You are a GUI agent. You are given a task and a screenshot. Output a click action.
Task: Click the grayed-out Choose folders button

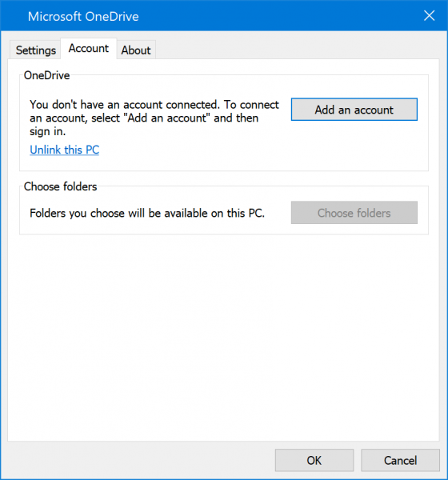354,213
